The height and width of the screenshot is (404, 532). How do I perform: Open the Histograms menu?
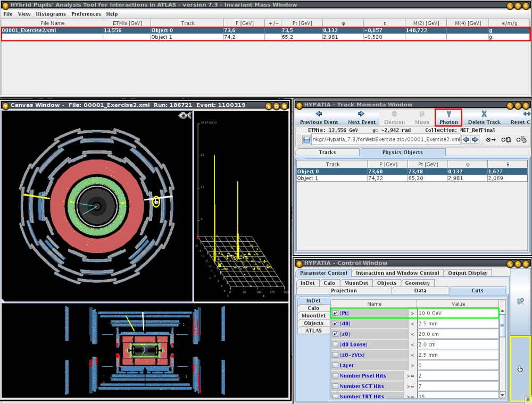[51, 14]
